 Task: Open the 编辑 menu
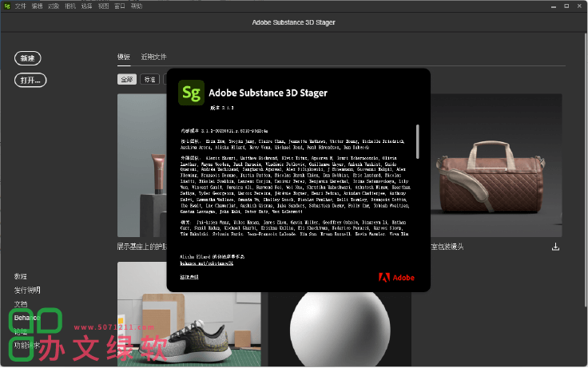[37, 6]
